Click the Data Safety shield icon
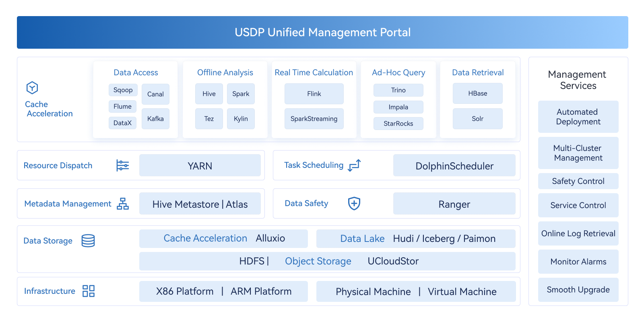644x322 pixels. [354, 203]
